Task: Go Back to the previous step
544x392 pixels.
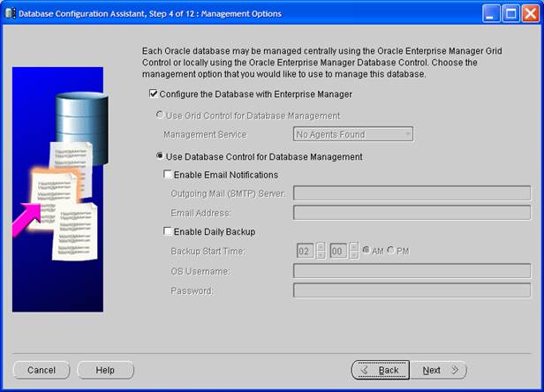Action: point(381,370)
